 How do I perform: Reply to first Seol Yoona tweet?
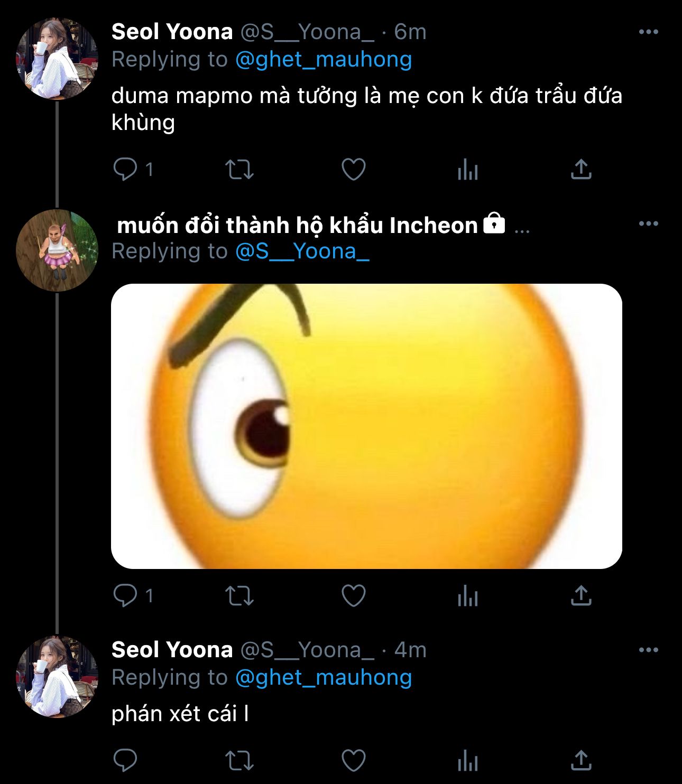tap(125, 170)
